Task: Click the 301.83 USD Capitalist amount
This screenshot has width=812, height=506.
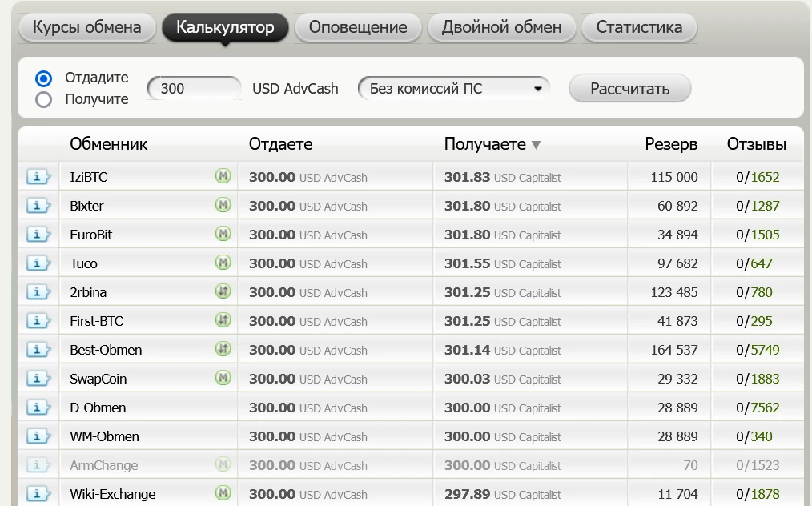Action: point(503,177)
